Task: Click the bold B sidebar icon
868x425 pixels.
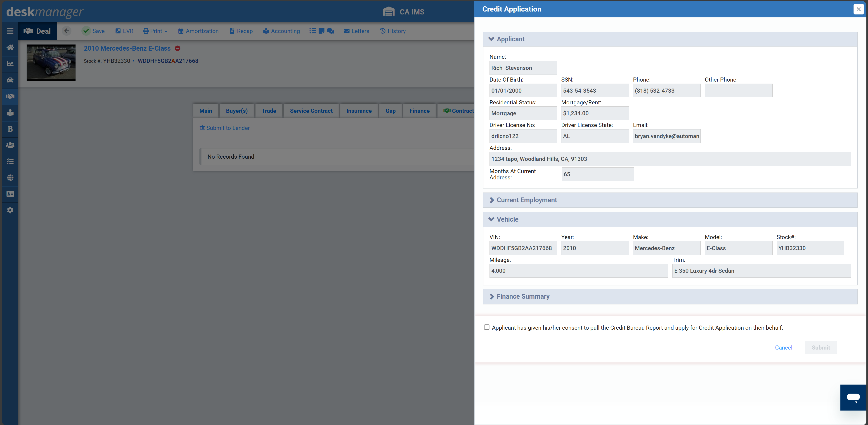Action: coord(10,129)
